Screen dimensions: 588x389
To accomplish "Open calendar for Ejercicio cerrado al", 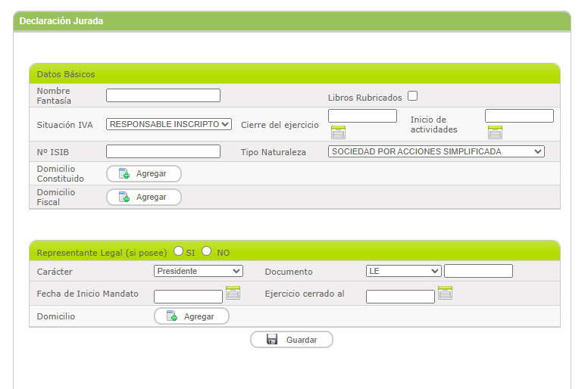I will 445,293.
